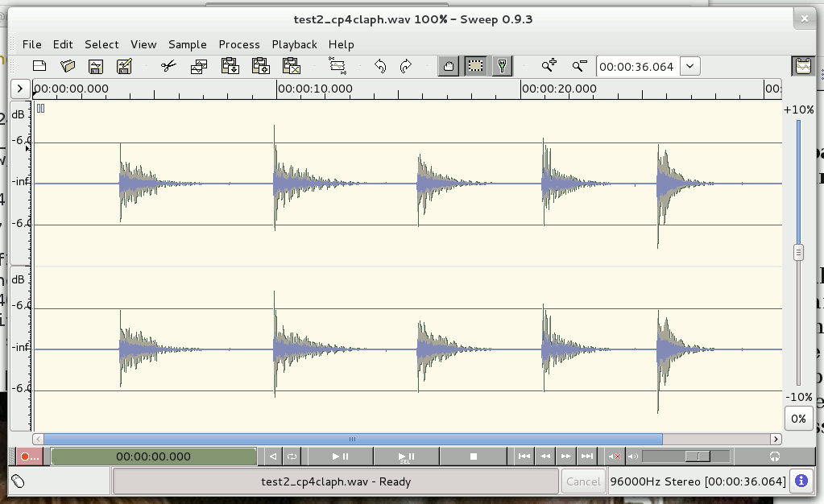Open the Sample menu

[x=187, y=44]
